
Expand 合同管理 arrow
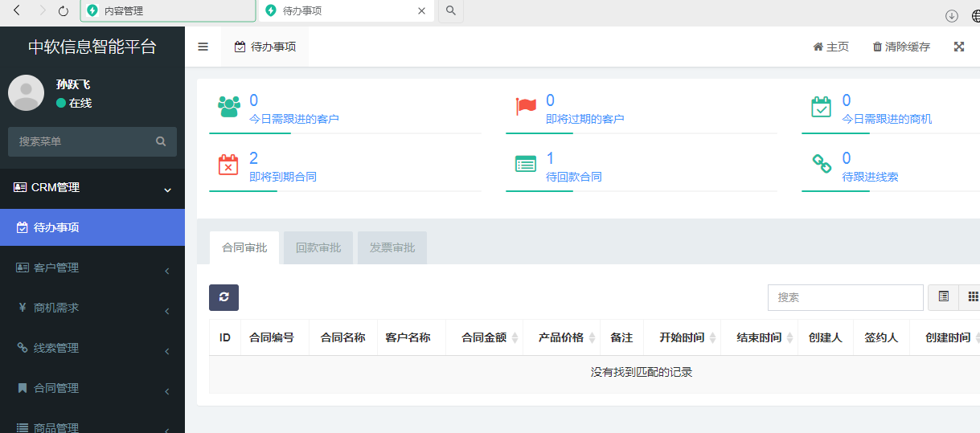pyautogui.click(x=166, y=391)
